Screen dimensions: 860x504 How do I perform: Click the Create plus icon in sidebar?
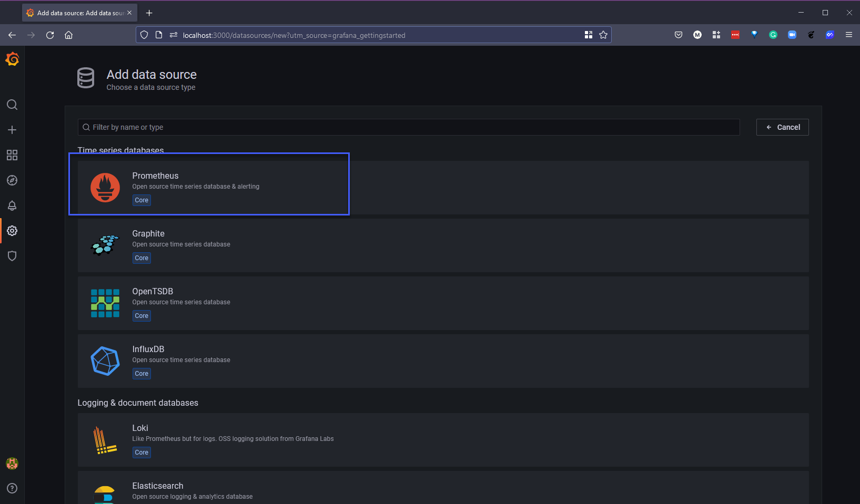click(12, 130)
